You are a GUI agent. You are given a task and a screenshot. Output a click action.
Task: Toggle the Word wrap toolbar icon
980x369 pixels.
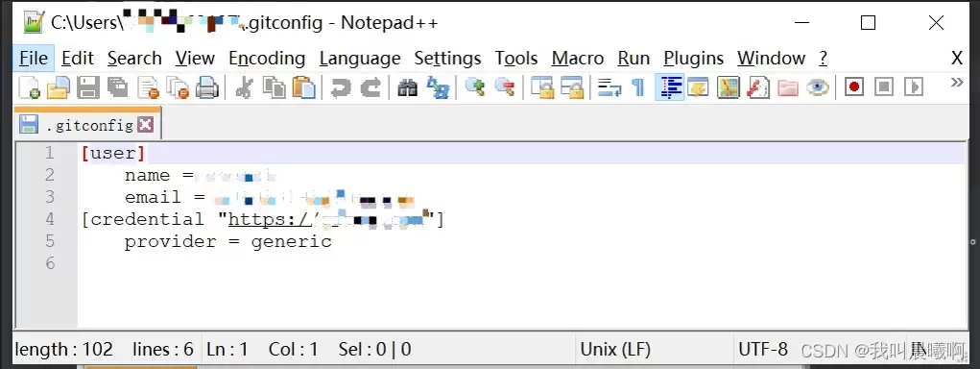(609, 87)
